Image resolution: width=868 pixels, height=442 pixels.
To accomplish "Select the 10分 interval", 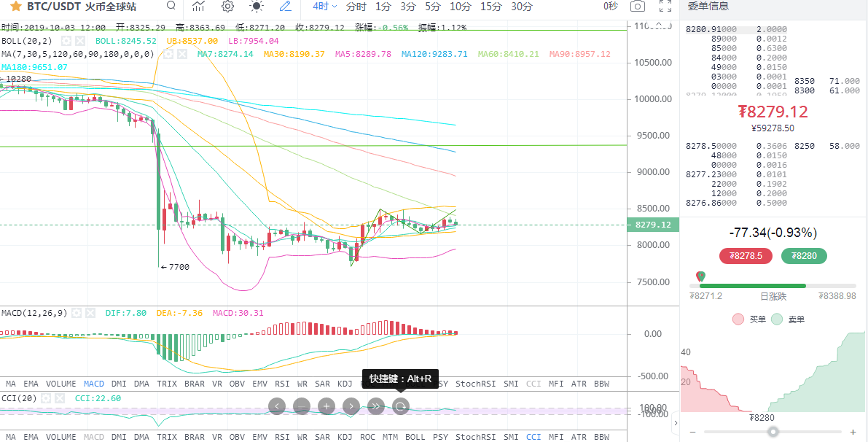I will pos(460,7).
